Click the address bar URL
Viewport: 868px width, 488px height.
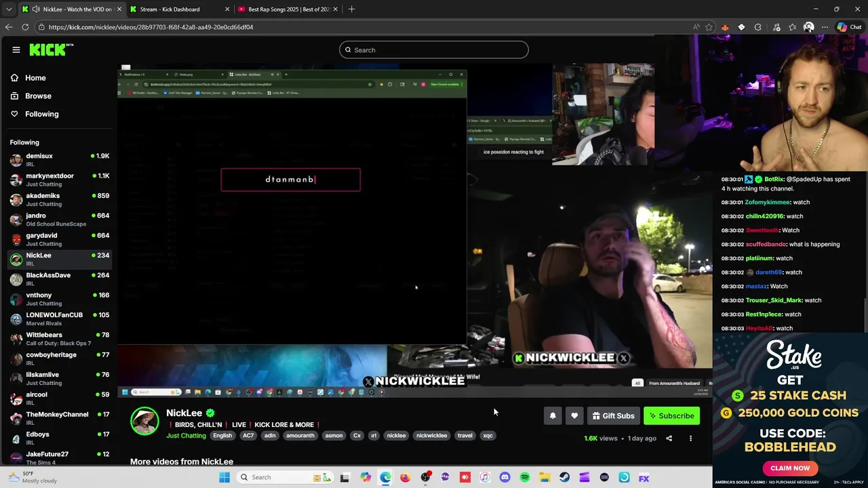click(x=151, y=27)
